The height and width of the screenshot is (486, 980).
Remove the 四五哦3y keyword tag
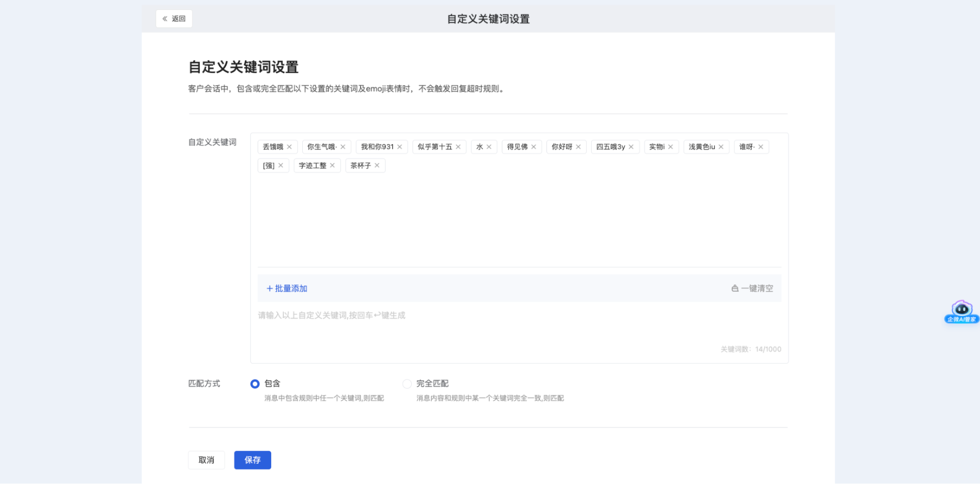tap(631, 147)
